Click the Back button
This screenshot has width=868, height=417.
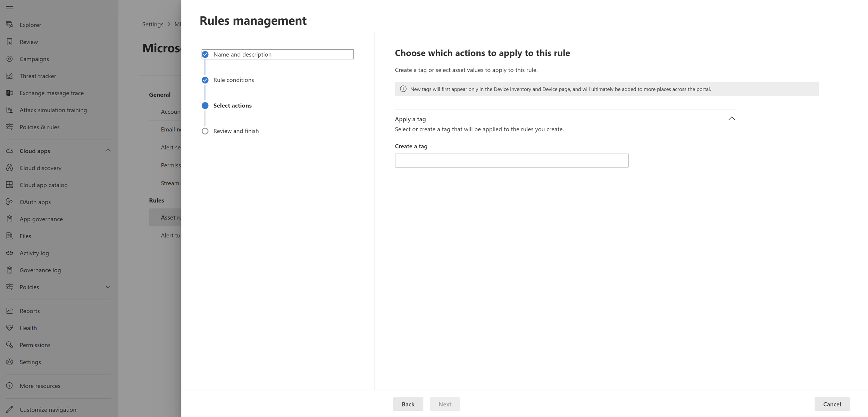tap(408, 404)
